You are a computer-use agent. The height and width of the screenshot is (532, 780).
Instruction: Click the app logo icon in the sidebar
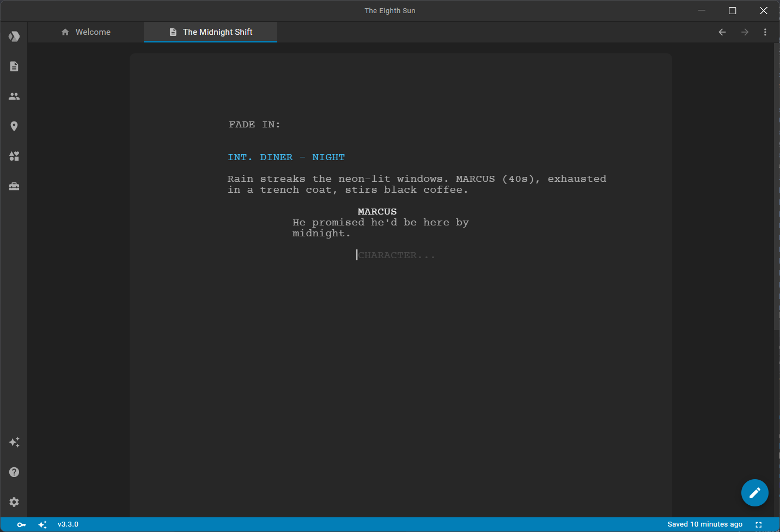(14, 36)
